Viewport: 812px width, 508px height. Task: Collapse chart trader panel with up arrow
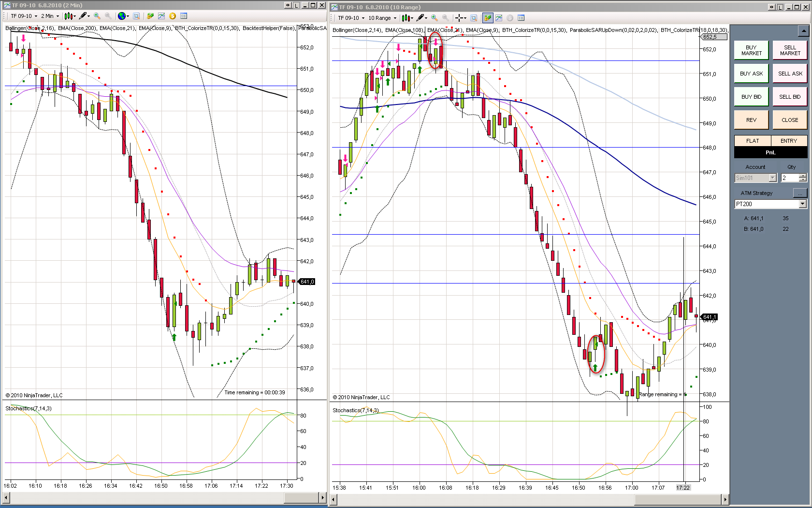803,31
